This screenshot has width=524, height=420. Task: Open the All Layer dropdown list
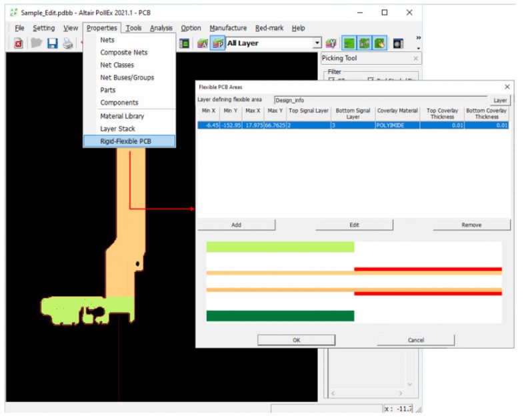[317, 43]
